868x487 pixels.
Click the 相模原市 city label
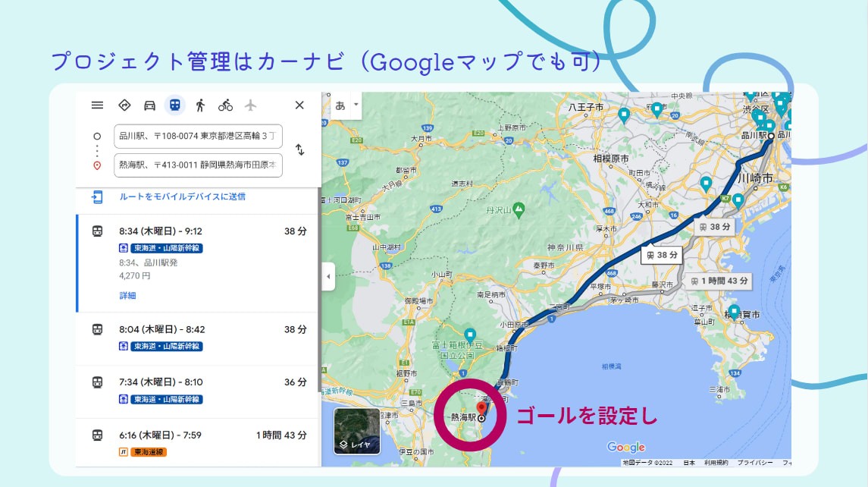click(611, 159)
